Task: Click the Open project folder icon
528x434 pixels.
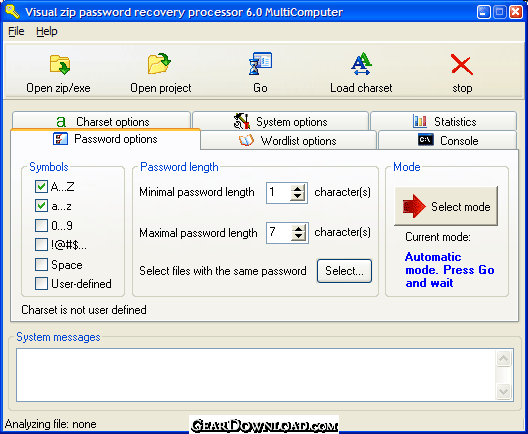Action: [x=159, y=63]
